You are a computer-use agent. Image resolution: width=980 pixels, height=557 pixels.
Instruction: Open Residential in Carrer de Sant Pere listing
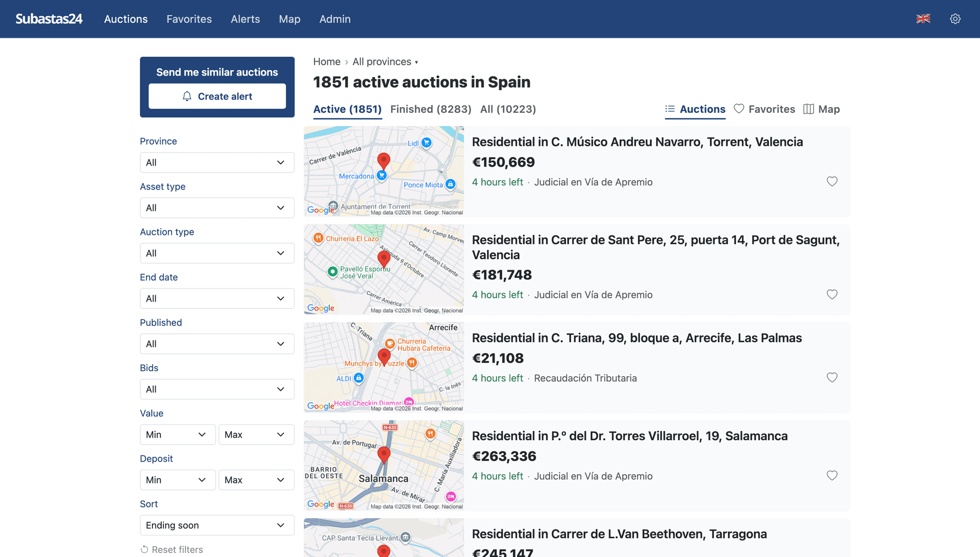click(x=656, y=247)
